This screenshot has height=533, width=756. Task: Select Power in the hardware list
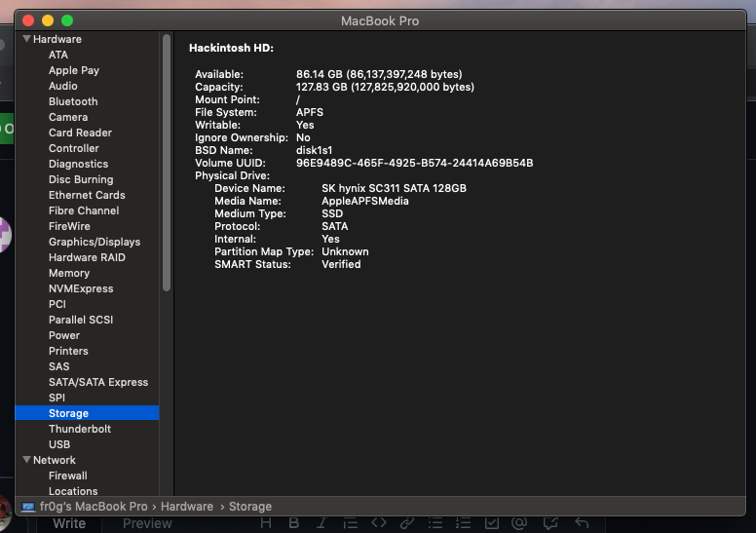tap(64, 335)
